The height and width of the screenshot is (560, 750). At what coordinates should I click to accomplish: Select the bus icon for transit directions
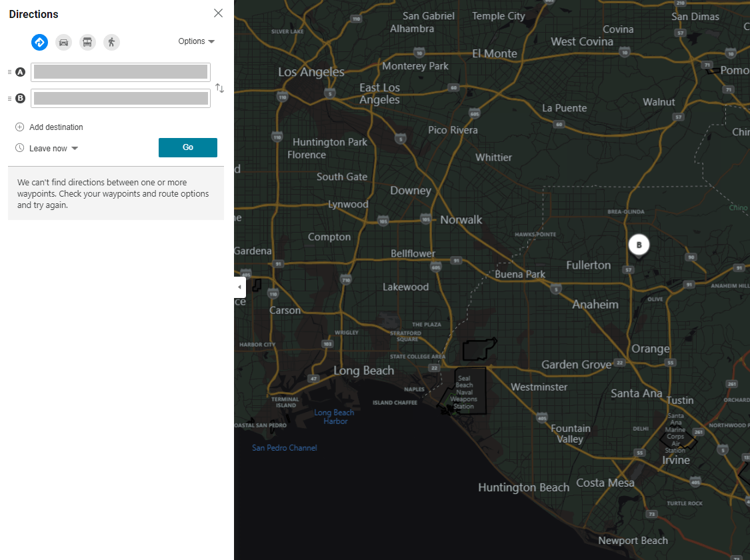pyautogui.click(x=87, y=42)
